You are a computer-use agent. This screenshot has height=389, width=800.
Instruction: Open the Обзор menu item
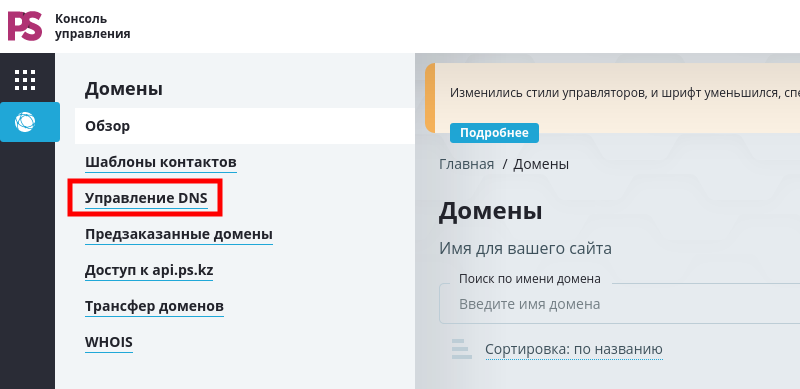coord(244,126)
